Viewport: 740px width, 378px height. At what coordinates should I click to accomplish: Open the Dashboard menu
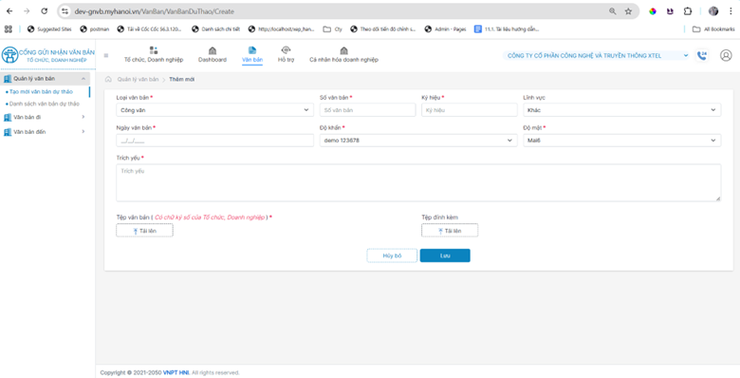tap(212, 55)
